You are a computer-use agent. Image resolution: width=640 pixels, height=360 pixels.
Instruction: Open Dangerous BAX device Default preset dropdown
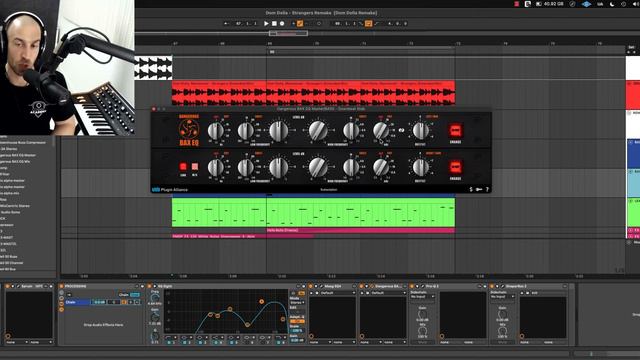point(388,293)
